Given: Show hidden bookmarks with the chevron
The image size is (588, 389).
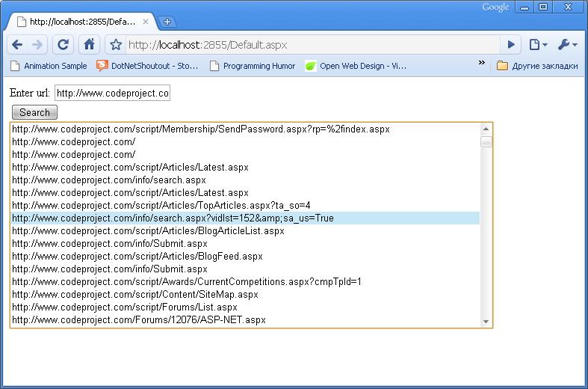Looking at the screenshot, I should 482,63.
